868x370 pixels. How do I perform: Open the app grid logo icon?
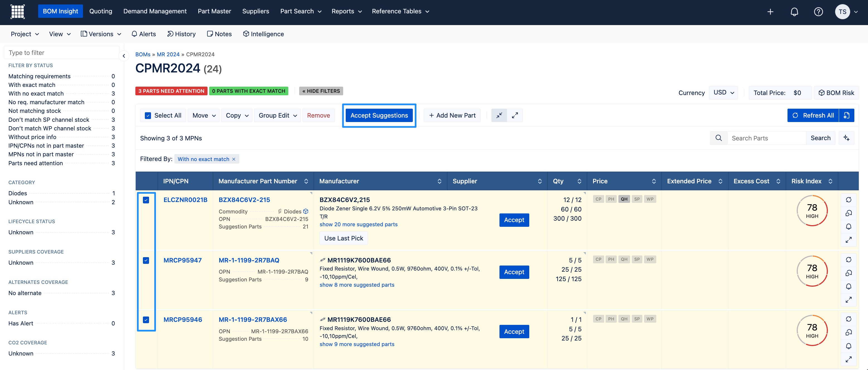18,11
